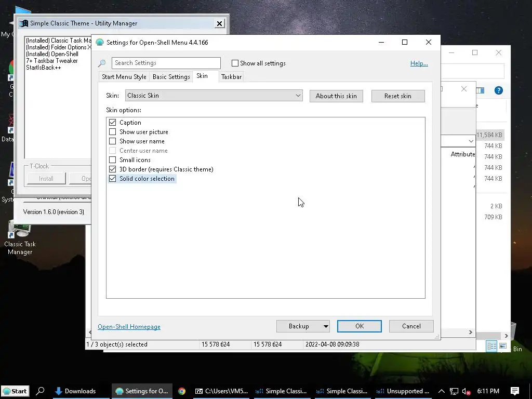The width and height of the screenshot is (532, 399).
Task: Close the Simple Classic Theme Utility Manager
Action: pos(220,23)
